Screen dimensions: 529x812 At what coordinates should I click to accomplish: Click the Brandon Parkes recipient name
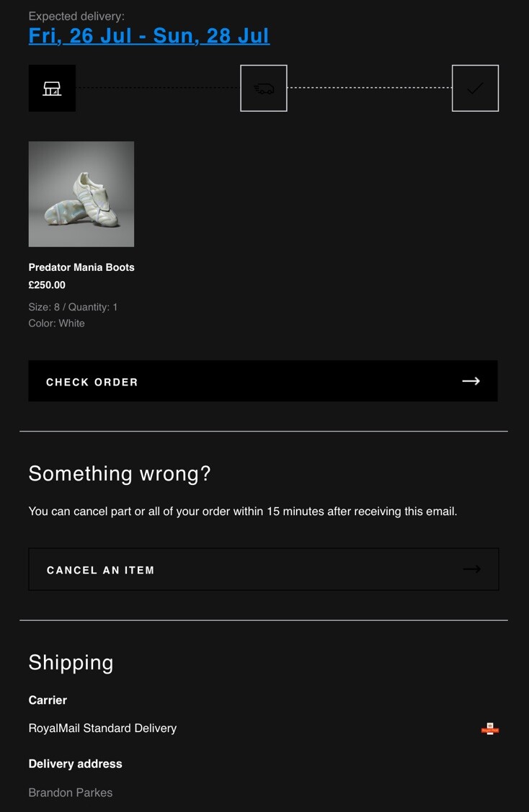(71, 793)
